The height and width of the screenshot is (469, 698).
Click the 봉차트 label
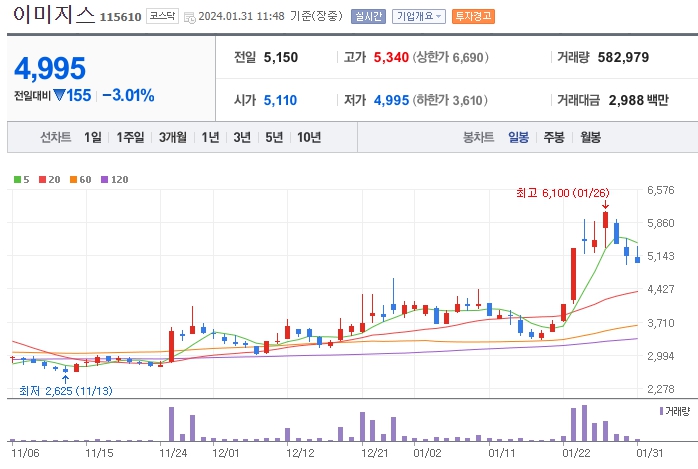tap(479, 137)
